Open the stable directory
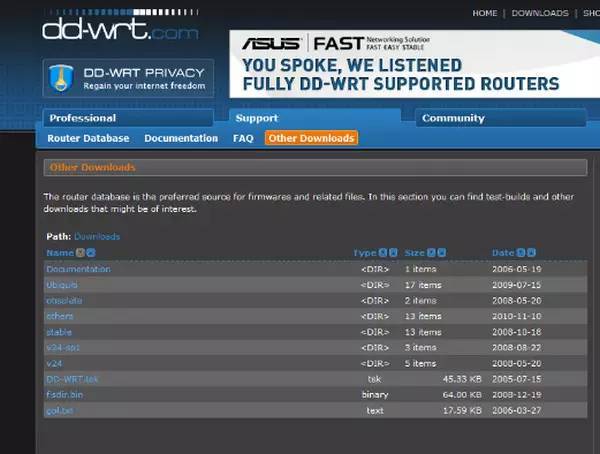600x454 pixels. click(59, 332)
